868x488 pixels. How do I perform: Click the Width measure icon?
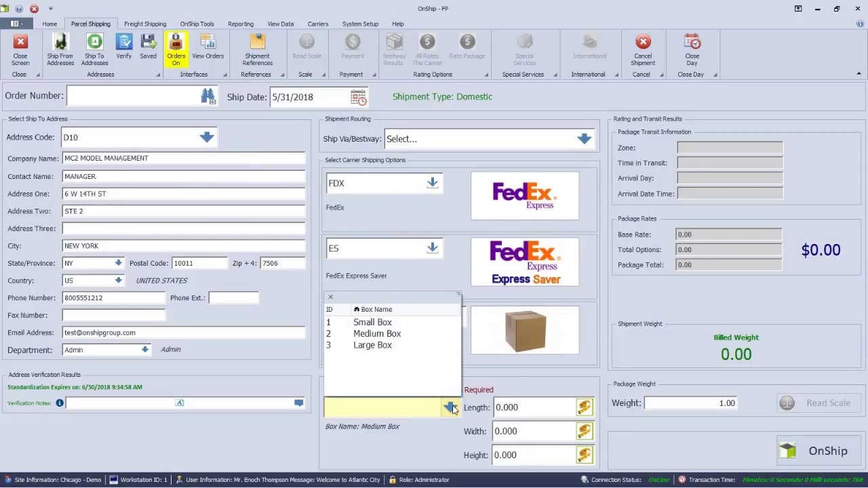click(584, 431)
